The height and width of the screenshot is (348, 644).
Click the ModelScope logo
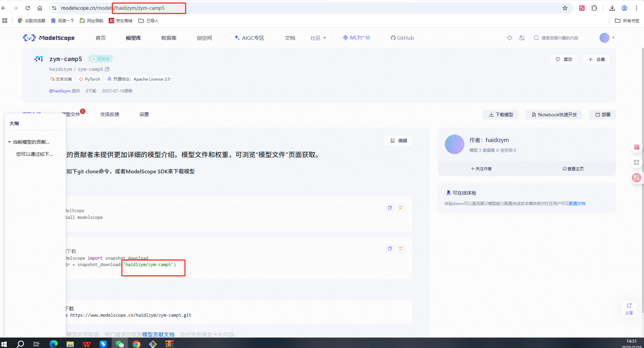49,38
